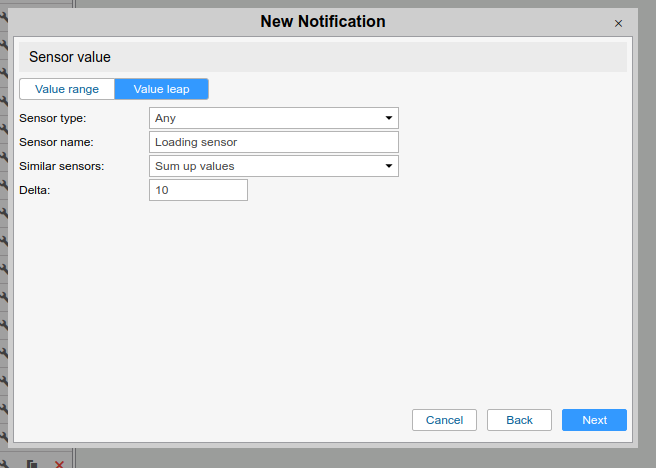Viewport: 656px width, 468px height.
Task: Close the New Notification dialog
Action: 618,23
